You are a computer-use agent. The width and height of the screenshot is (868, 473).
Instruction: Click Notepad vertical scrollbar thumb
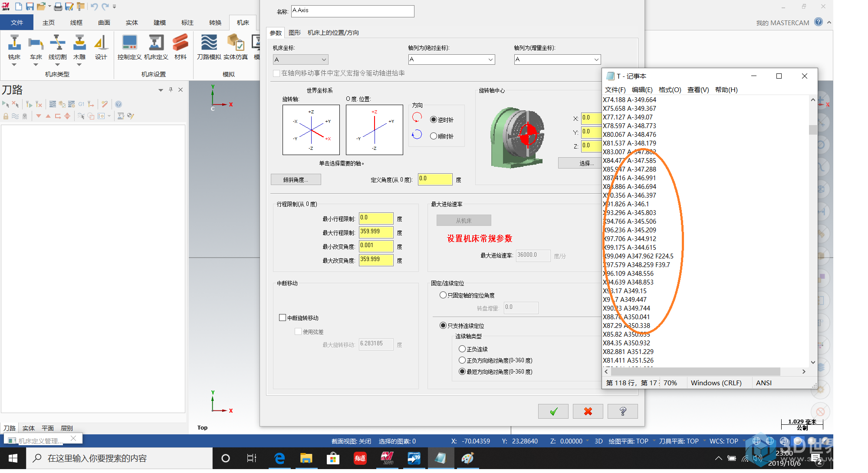[x=813, y=129]
